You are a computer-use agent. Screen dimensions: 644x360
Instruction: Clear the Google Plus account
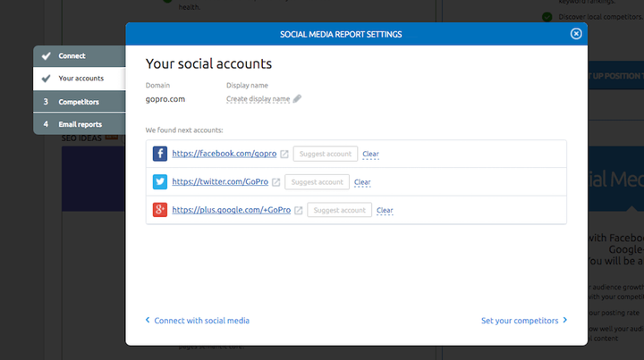385,210
